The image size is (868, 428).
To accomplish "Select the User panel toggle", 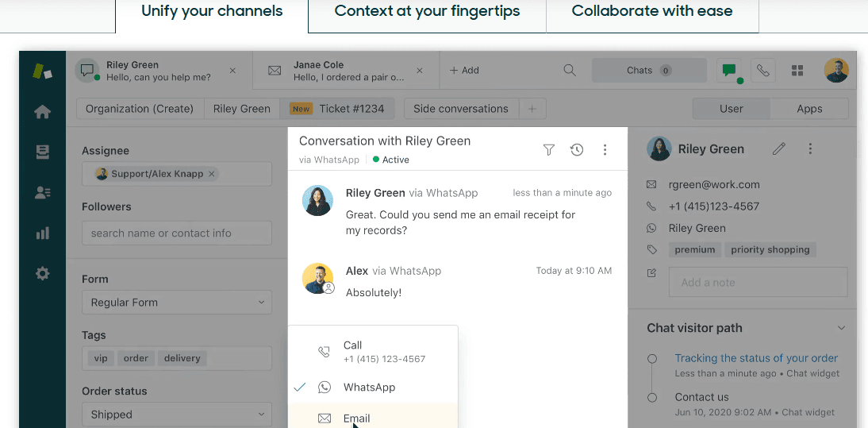I will (x=732, y=109).
